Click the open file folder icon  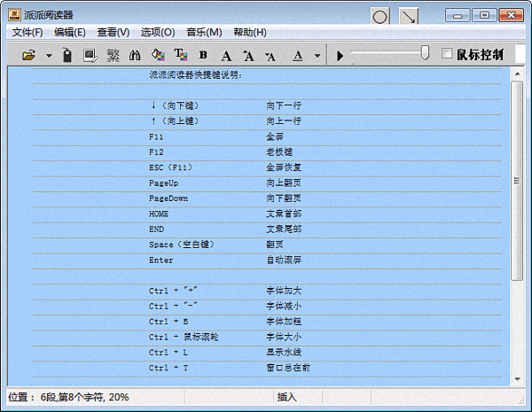(28, 55)
